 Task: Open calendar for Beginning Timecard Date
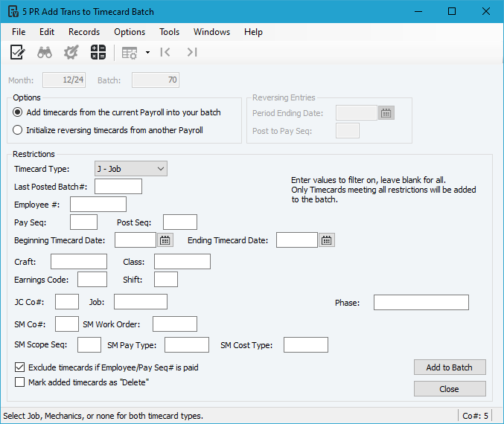[165, 240]
